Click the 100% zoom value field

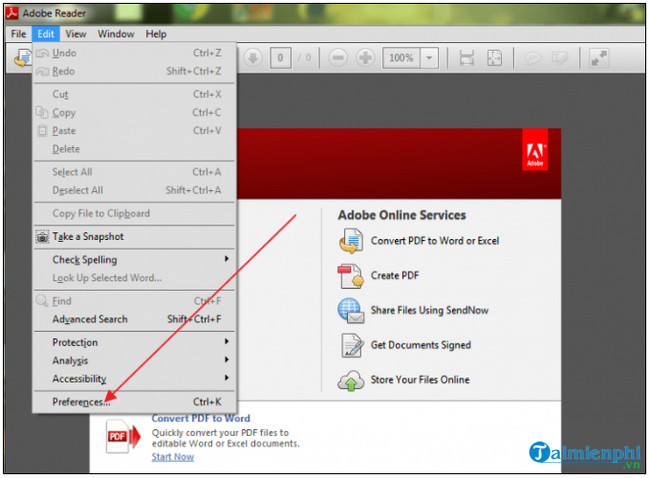coord(401,58)
